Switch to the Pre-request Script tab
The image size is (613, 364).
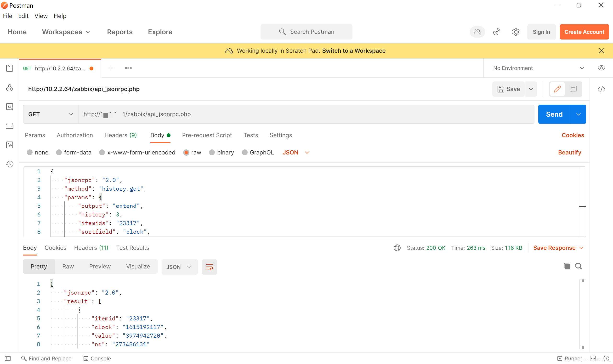point(207,135)
